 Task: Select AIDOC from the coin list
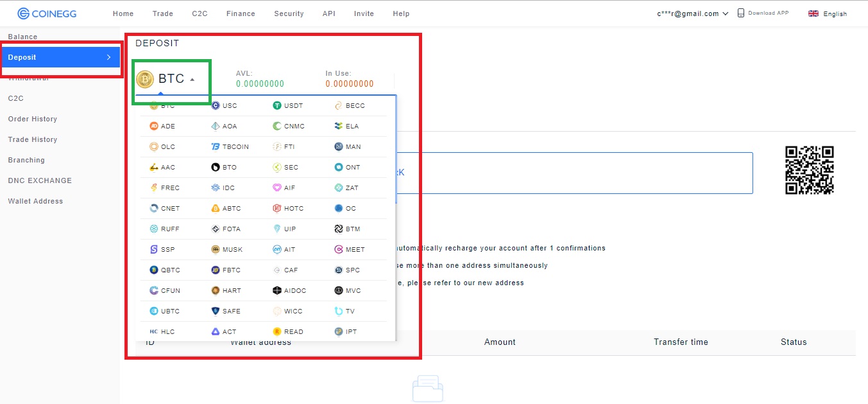point(289,290)
